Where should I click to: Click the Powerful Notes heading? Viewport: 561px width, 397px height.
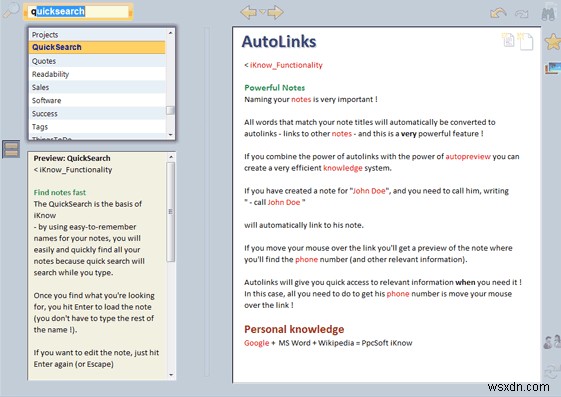point(274,88)
